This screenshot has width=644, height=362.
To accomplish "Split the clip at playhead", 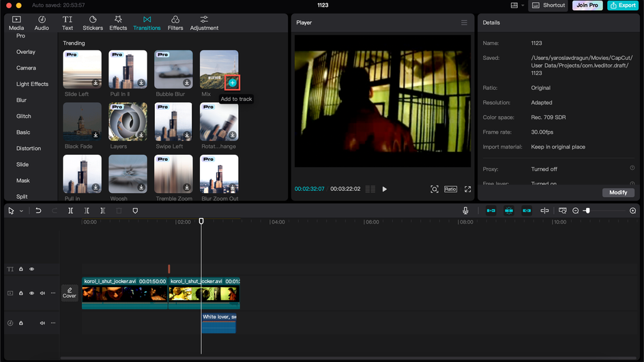I will 71,211.
